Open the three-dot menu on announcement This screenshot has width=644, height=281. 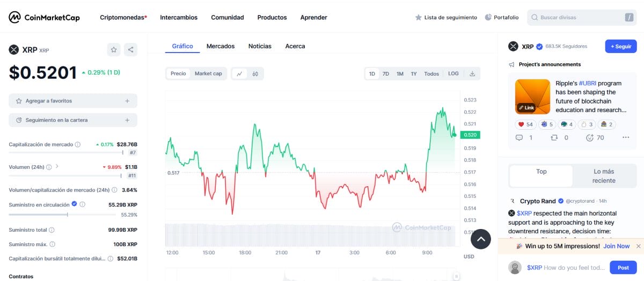626,137
